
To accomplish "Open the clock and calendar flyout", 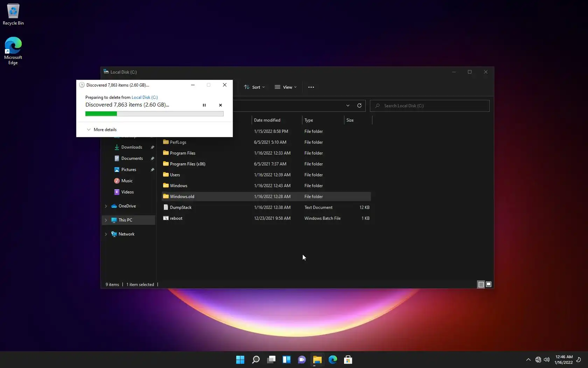I will coord(563,360).
